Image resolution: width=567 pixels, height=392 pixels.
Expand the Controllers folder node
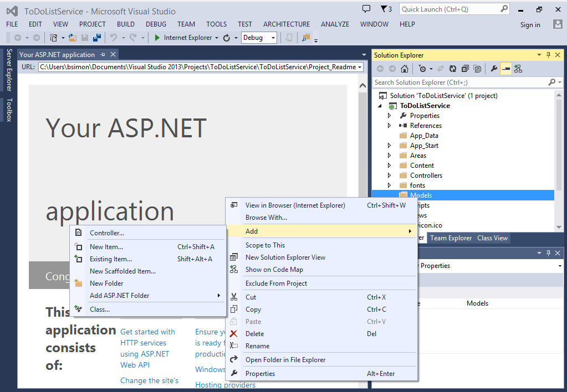click(390, 175)
